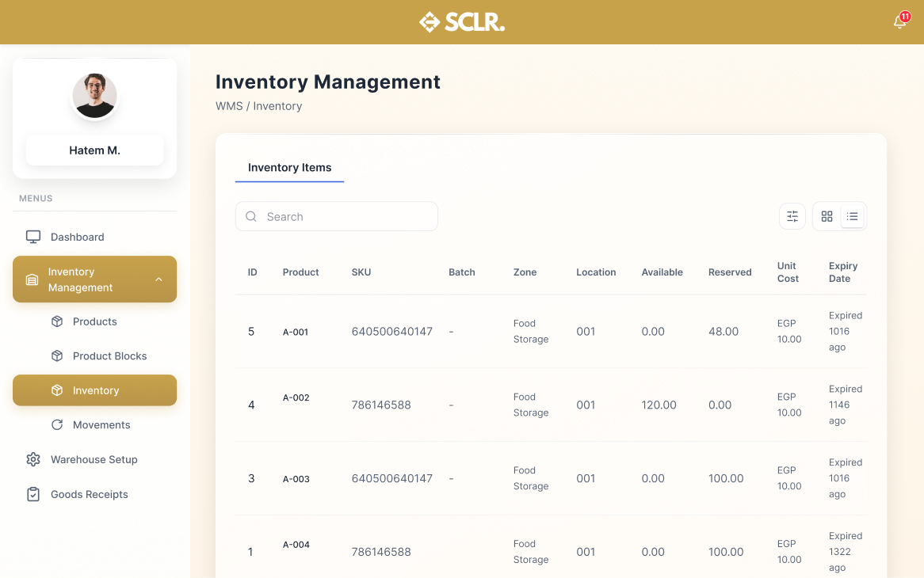
Task: Click the user profile avatar photo
Action: coord(95,96)
